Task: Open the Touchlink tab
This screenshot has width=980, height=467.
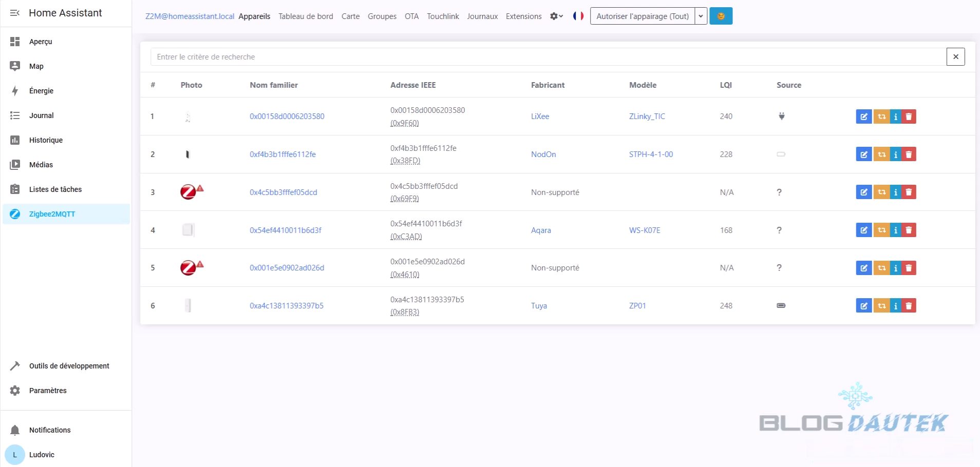Action: point(443,16)
